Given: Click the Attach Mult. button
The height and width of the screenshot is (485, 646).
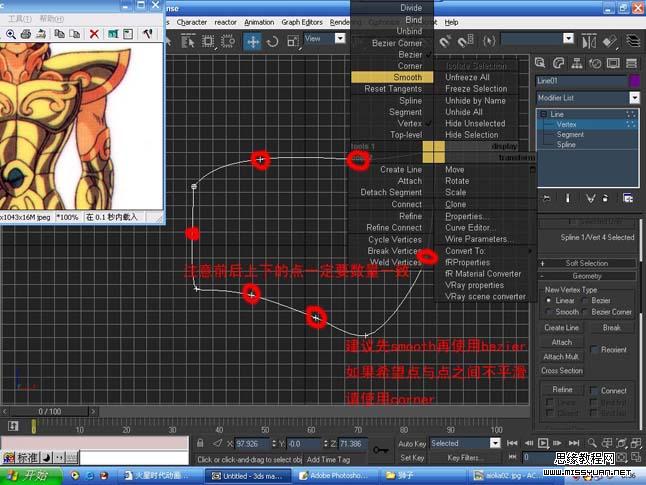Looking at the screenshot, I should [x=562, y=356].
